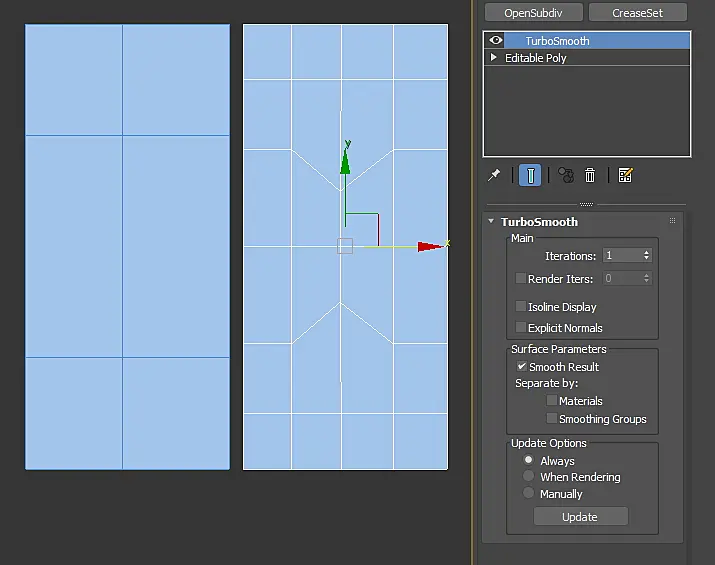Click the gizmo center square handle

(x=345, y=246)
